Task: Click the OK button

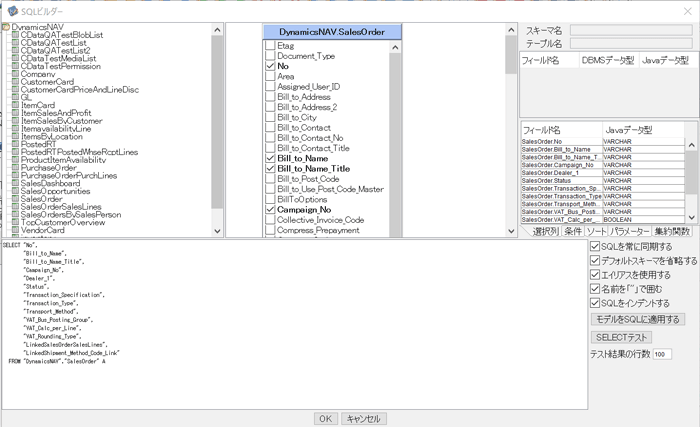Action: click(x=325, y=419)
